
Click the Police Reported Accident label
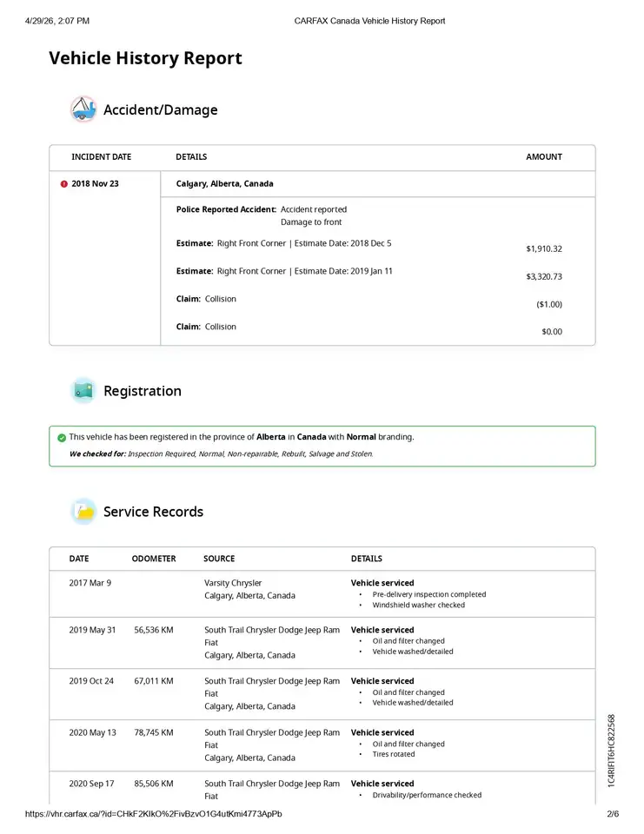click(x=226, y=209)
